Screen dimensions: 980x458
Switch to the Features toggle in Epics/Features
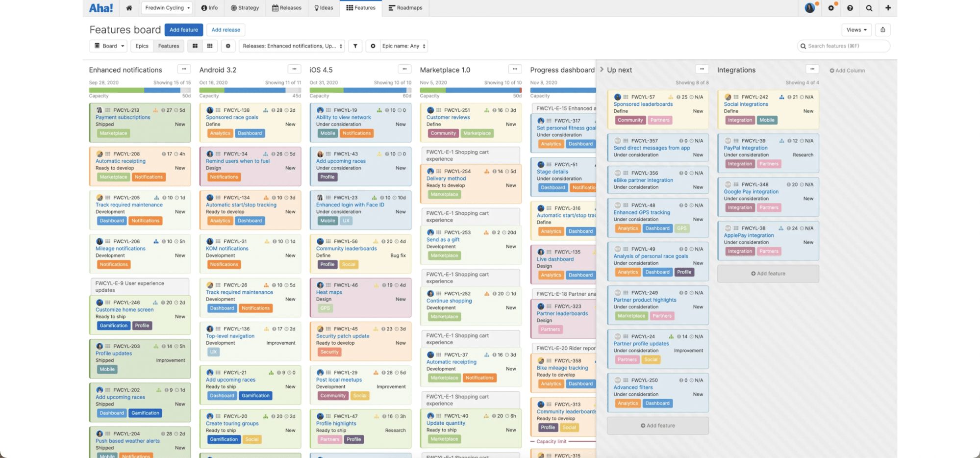168,46
